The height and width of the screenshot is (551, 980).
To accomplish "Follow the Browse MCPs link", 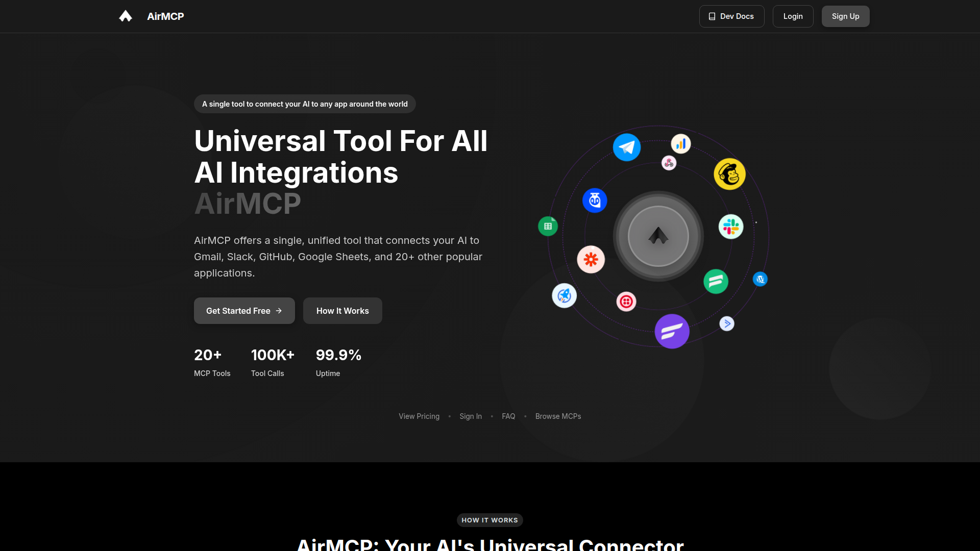I will pos(558,416).
